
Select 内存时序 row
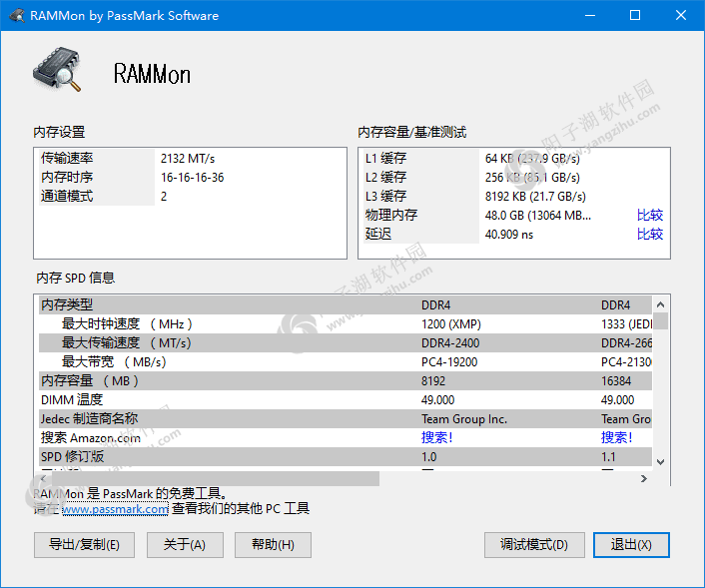pos(190,177)
